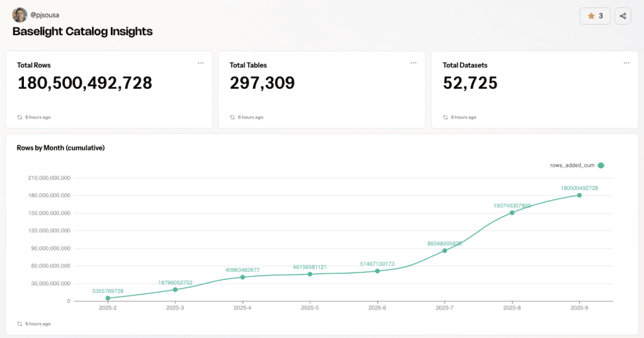Open the Total Rows card options menu
Screen dimensions: 644x338
coord(201,63)
